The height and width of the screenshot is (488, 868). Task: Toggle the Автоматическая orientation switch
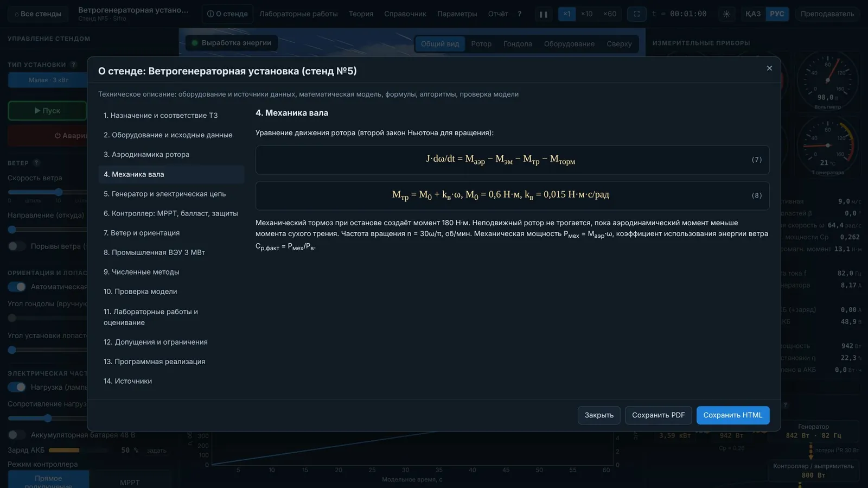(17, 287)
